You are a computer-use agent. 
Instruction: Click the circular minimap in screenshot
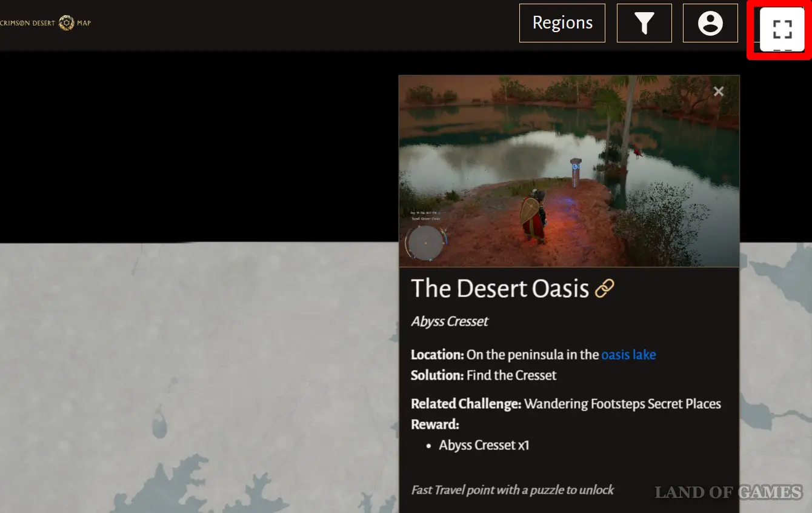coord(425,243)
